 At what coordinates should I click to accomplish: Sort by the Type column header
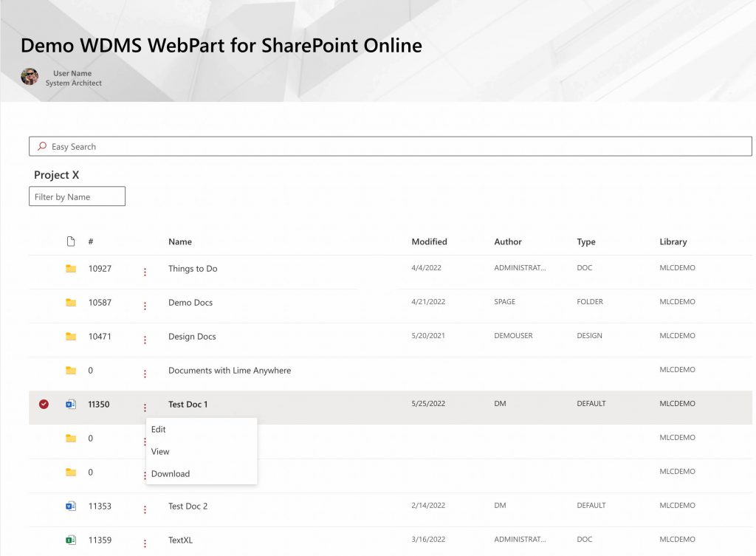585,241
